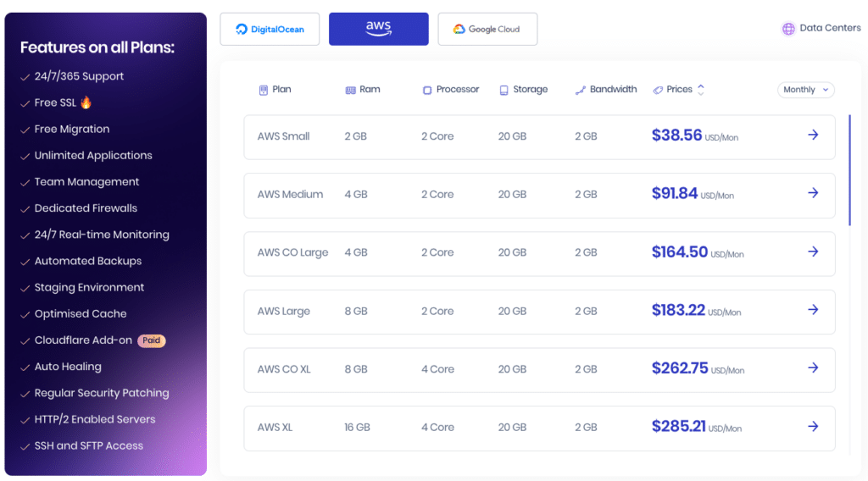Sort plans using the Prices sort arrows
This screenshot has height=481, width=868.
point(701,90)
